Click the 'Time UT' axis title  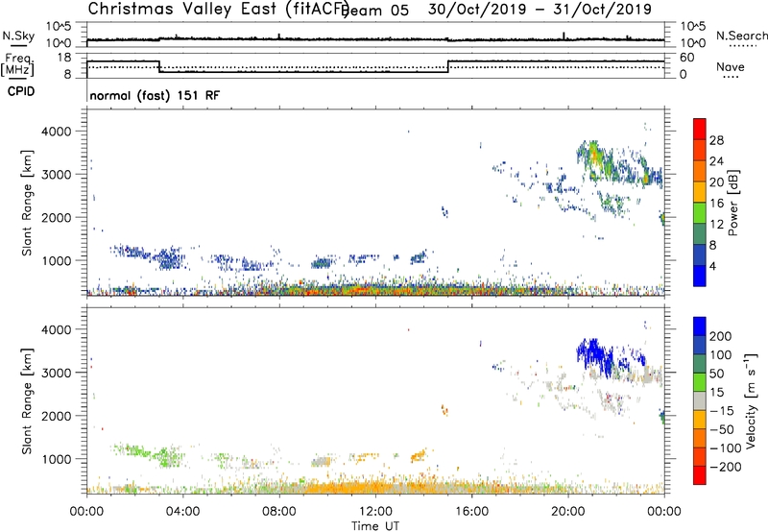(x=375, y=525)
